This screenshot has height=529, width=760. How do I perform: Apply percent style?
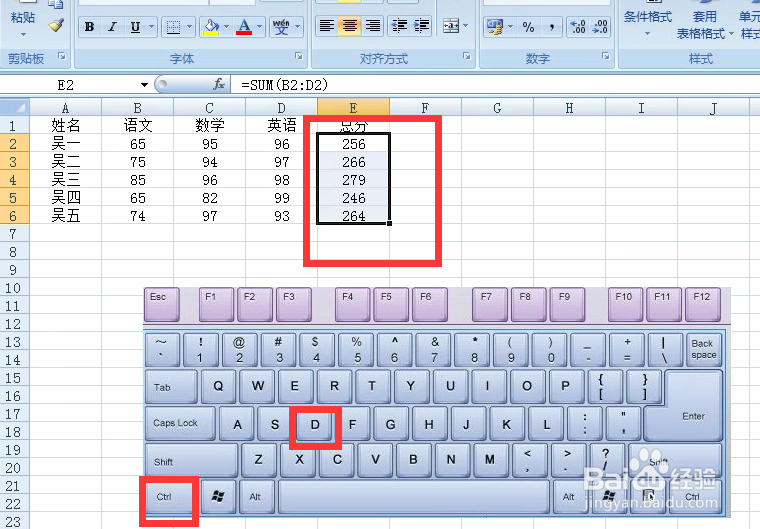(x=528, y=27)
